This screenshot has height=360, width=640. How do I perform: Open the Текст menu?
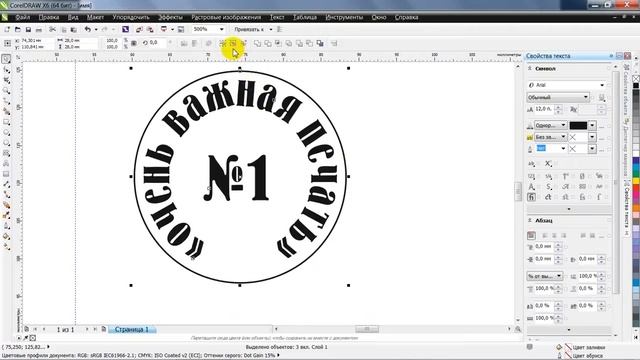coord(277,17)
